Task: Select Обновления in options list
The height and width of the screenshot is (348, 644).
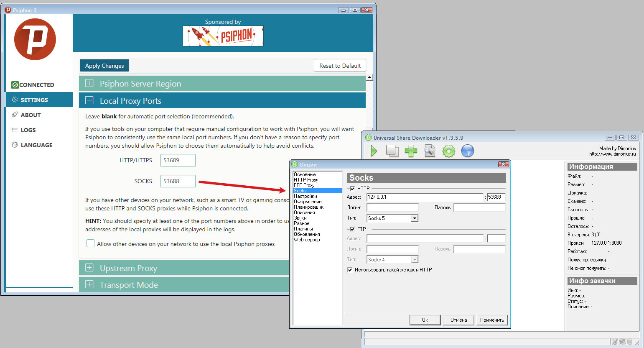Action: click(318, 234)
